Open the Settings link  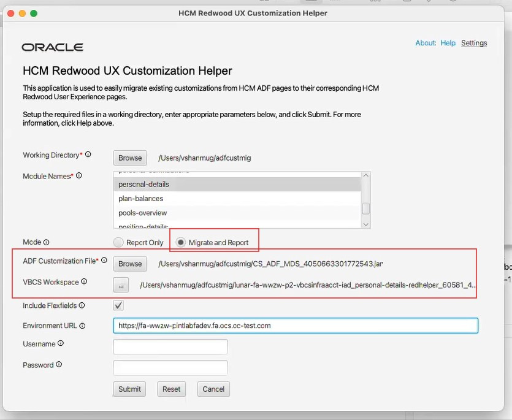[x=474, y=43]
